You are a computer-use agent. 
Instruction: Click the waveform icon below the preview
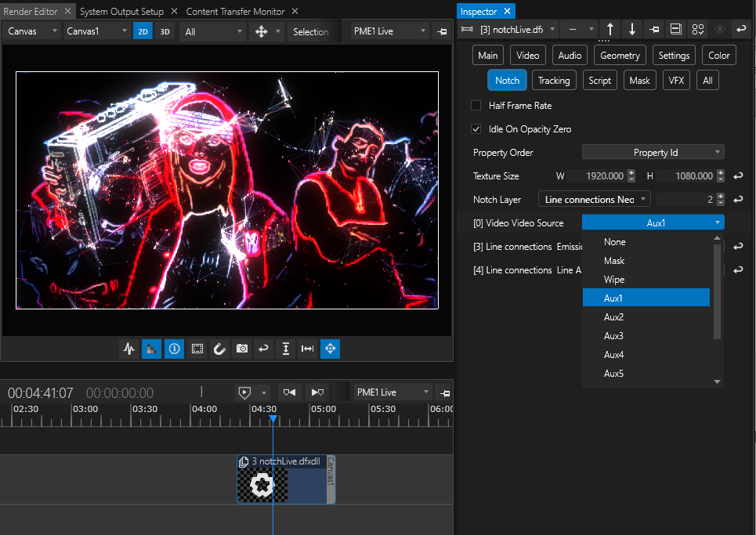[x=129, y=349]
